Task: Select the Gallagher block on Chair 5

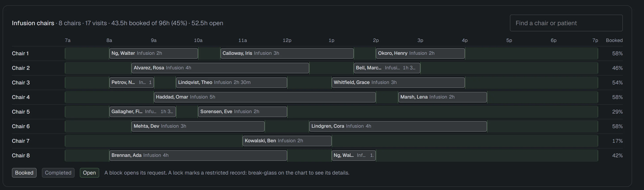Action: (x=142, y=112)
